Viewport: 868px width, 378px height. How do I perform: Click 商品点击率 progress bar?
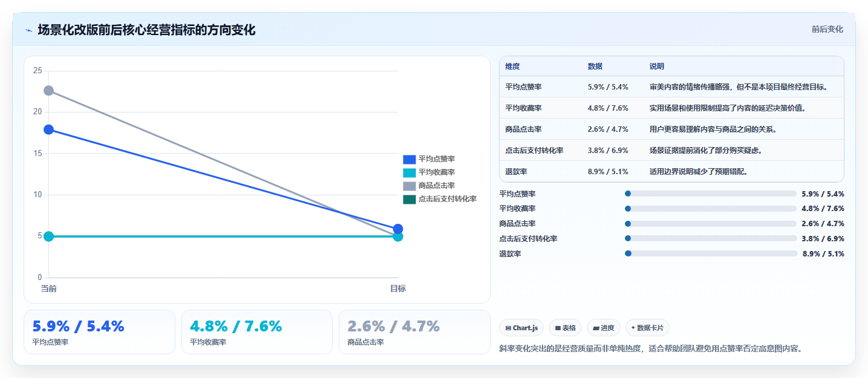coord(711,224)
